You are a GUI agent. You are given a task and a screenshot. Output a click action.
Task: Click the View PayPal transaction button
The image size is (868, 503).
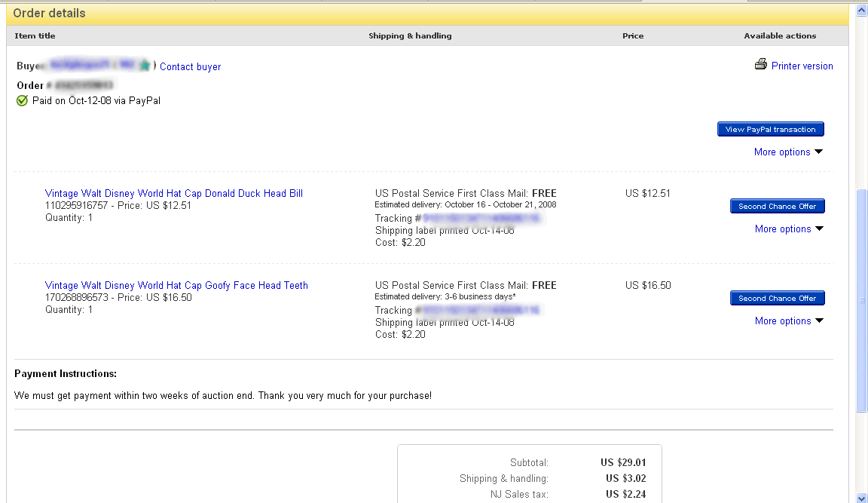point(771,129)
